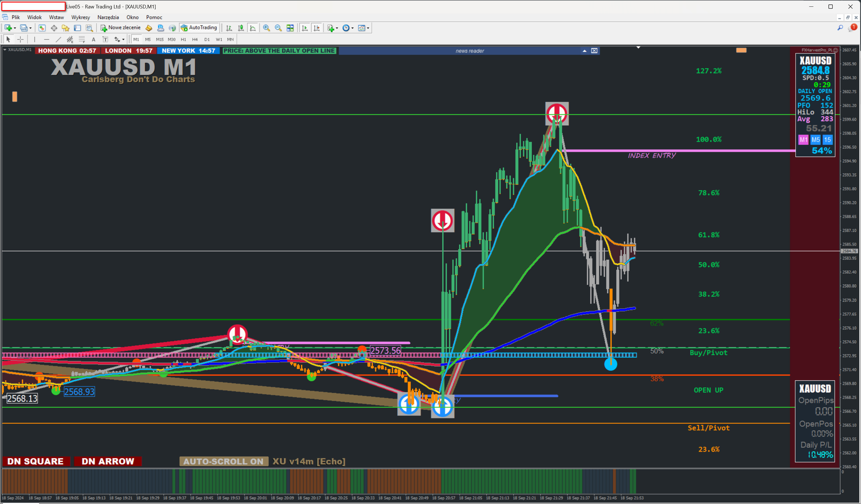The image size is (861, 504).
Task: Toggle the AUTO-SCROLL ON label
Action: (x=223, y=461)
